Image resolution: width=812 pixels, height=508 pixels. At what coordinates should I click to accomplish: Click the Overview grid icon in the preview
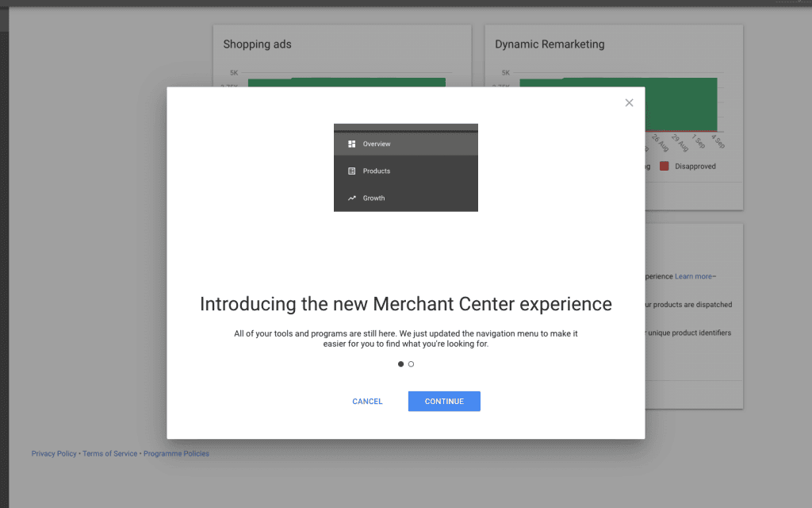pyautogui.click(x=351, y=144)
